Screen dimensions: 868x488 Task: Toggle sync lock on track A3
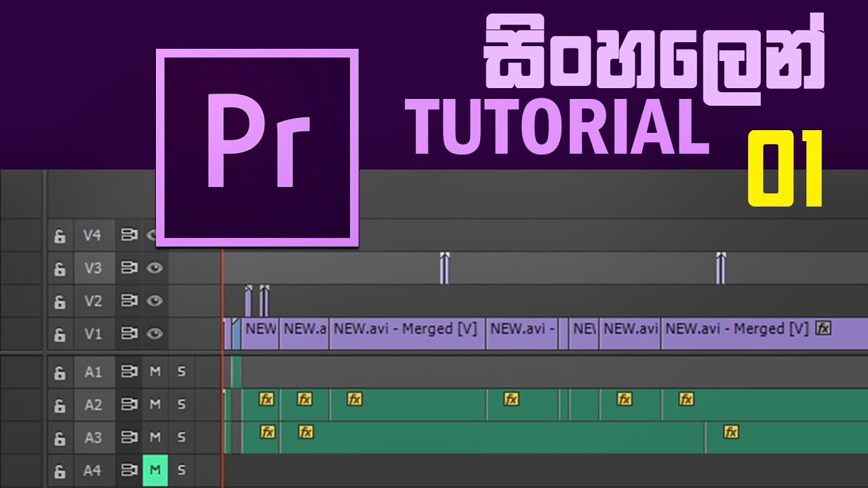point(128,437)
